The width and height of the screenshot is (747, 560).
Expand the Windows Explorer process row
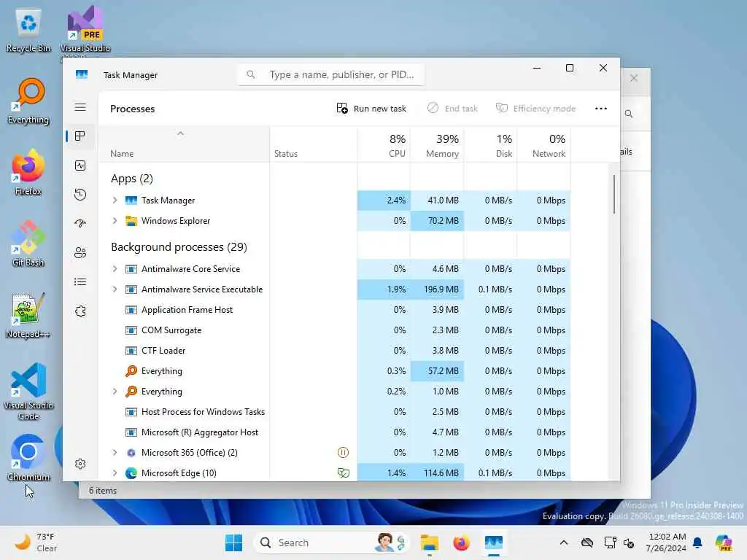(115, 221)
